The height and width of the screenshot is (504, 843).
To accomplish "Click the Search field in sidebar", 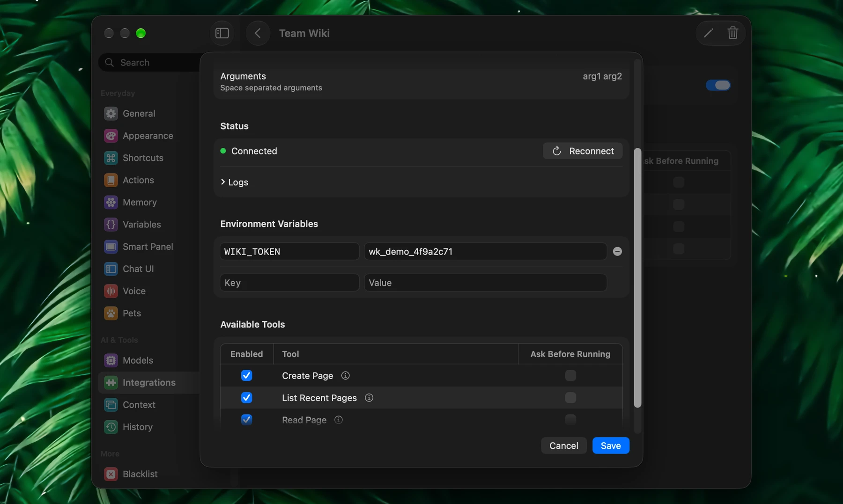I will 150,63.
